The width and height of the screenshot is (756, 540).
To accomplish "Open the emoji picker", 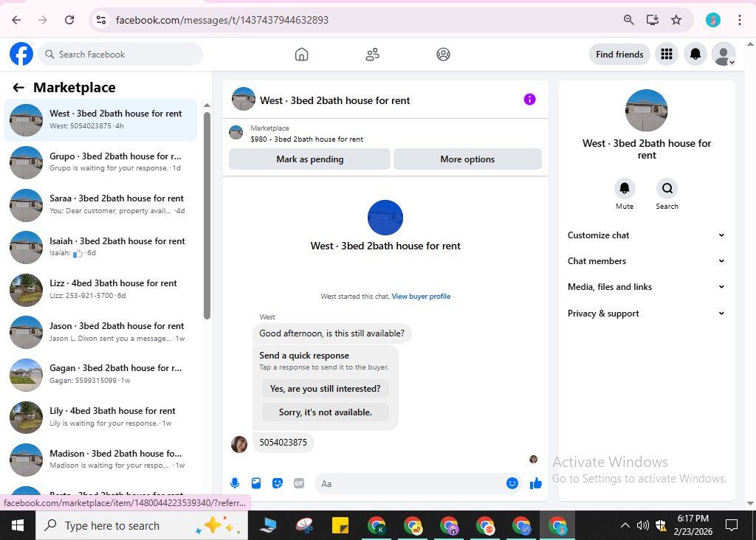I will click(x=512, y=483).
